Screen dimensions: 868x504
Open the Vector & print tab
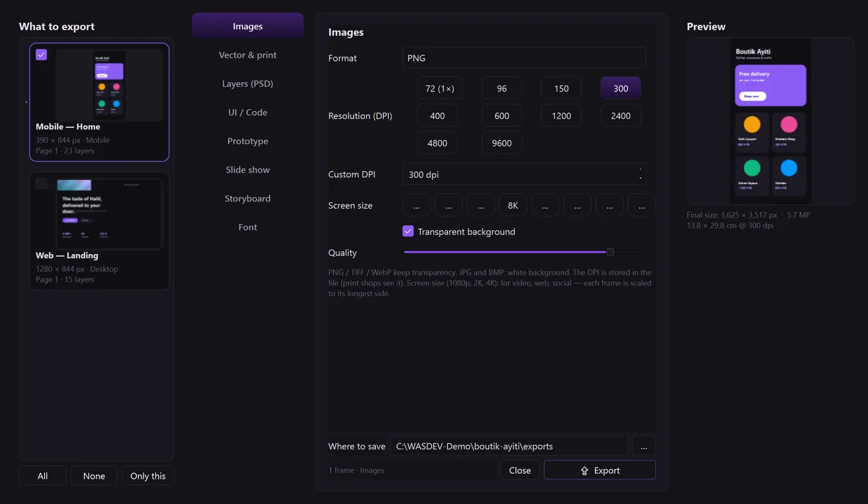click(248, 55)
